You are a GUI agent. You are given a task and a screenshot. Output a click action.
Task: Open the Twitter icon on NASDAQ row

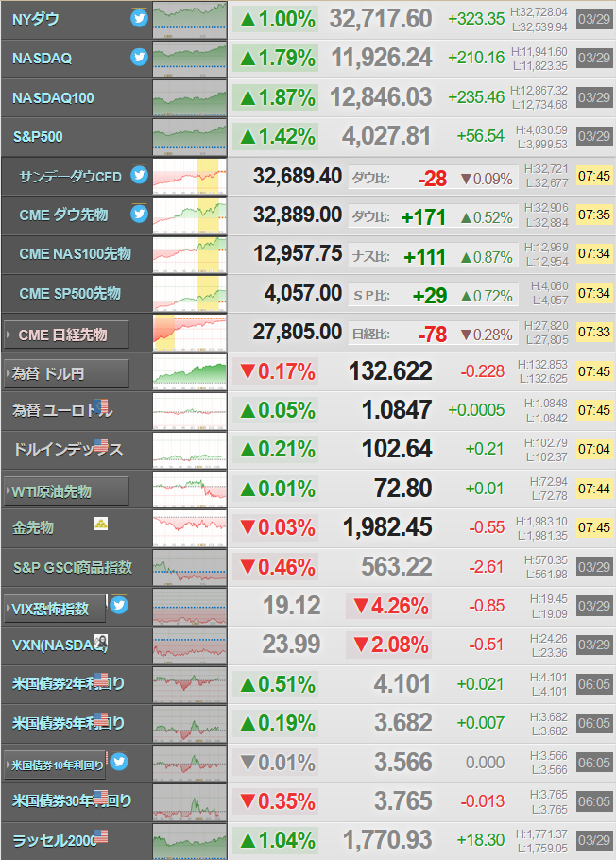pyautogui.click(x=139, y=57)
